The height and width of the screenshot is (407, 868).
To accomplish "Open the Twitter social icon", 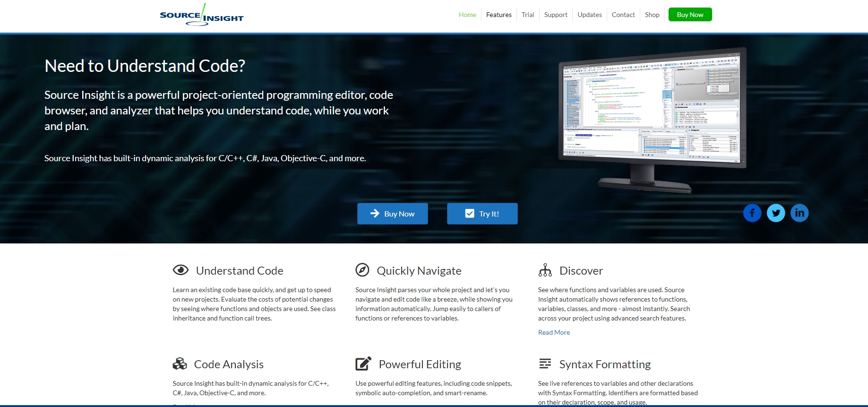I will point(776,213).
